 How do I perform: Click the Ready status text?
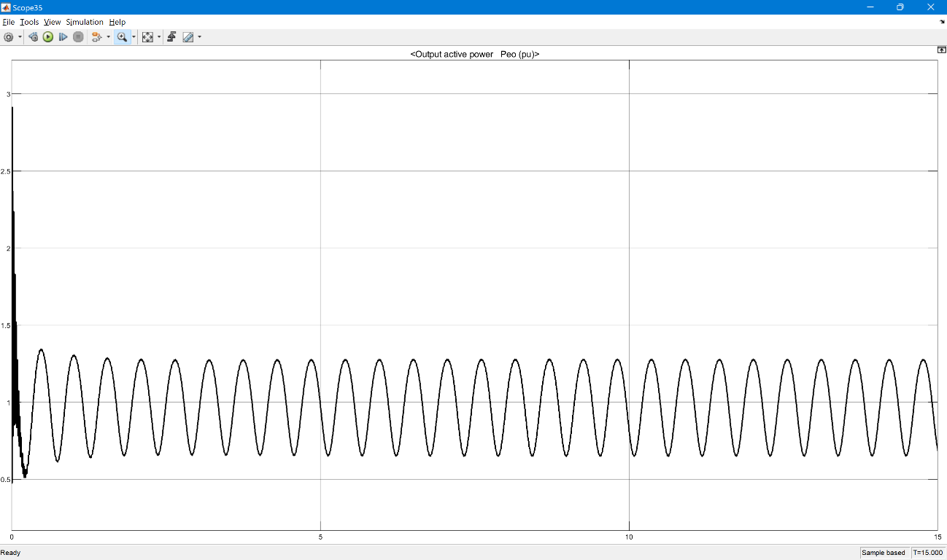11,553
